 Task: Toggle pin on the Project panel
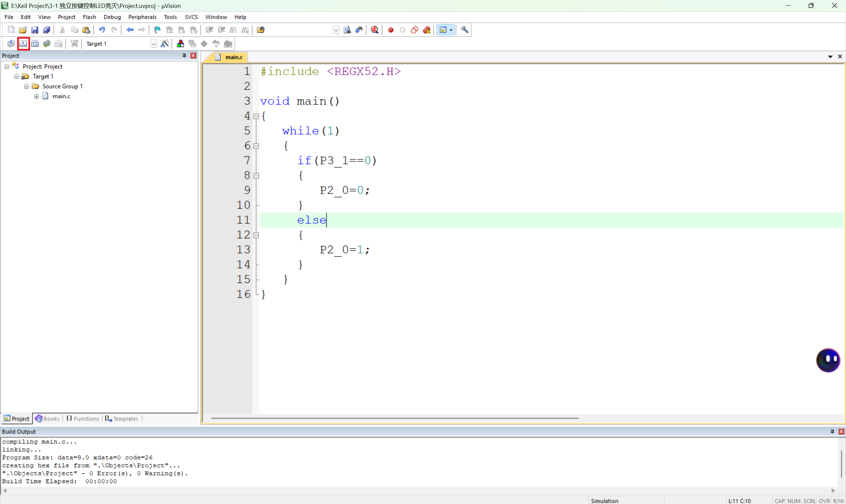pyautogui.click(x=184, y=55)
